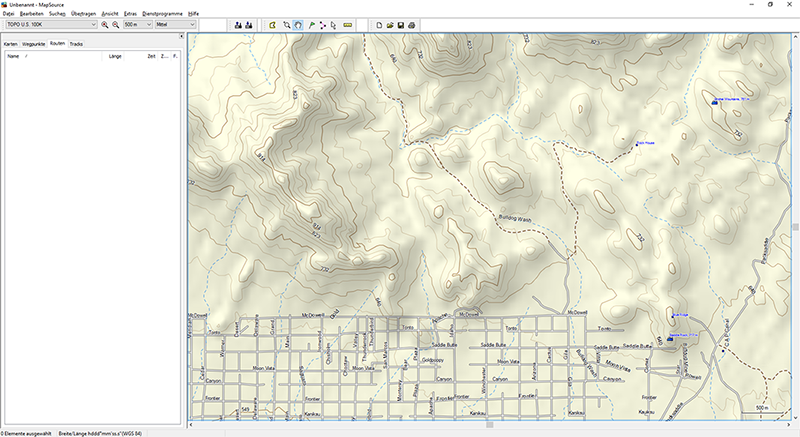
Task: Collapse the side panel with the arrow button
Action: (x=181, y=36)
